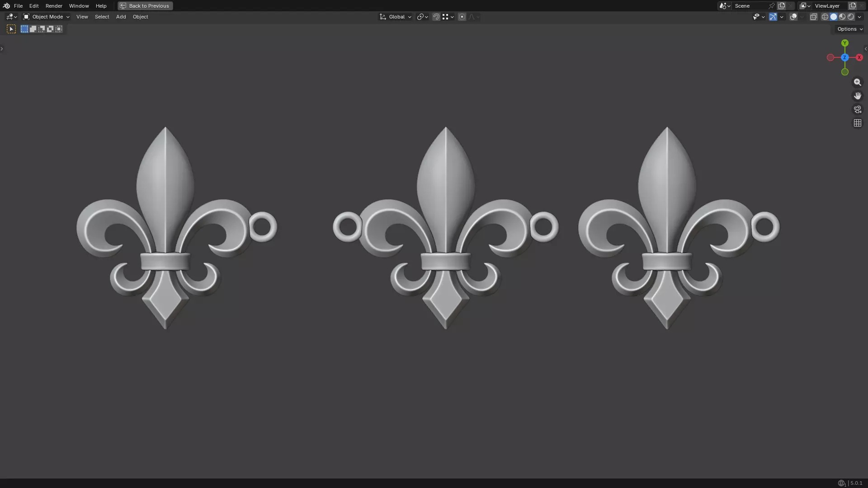Toggle X-ray display
The image size is (868, 488).
pos(813,17)
